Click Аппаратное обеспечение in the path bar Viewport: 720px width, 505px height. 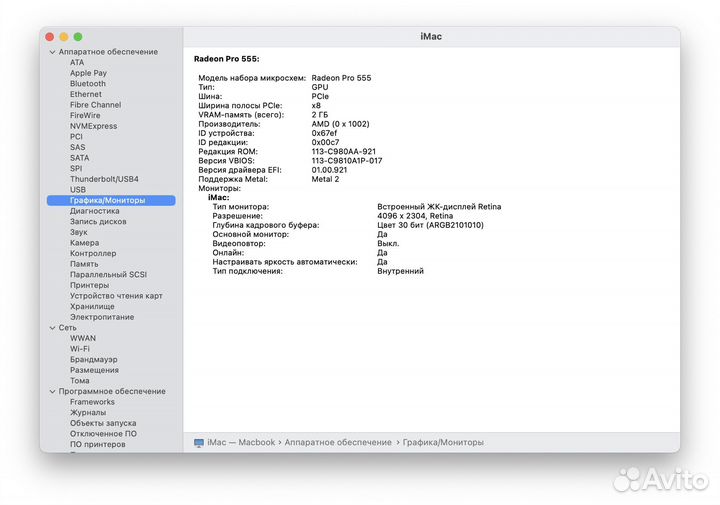point(338,442)
